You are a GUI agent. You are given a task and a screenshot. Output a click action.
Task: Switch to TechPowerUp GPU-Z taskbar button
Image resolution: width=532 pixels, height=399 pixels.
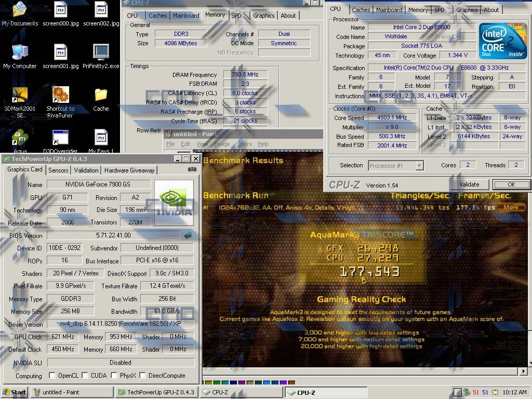pos(156,392)
